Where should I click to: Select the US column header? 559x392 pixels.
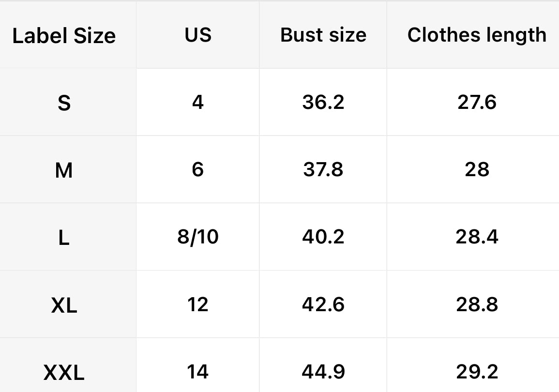pyautogui.click(x=198, y=35)
